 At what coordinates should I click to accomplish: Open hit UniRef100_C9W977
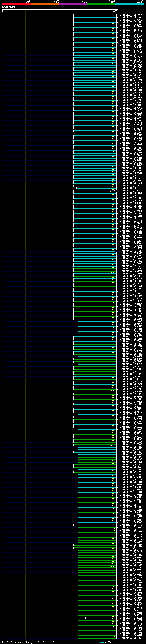click(x=131, y=27)
